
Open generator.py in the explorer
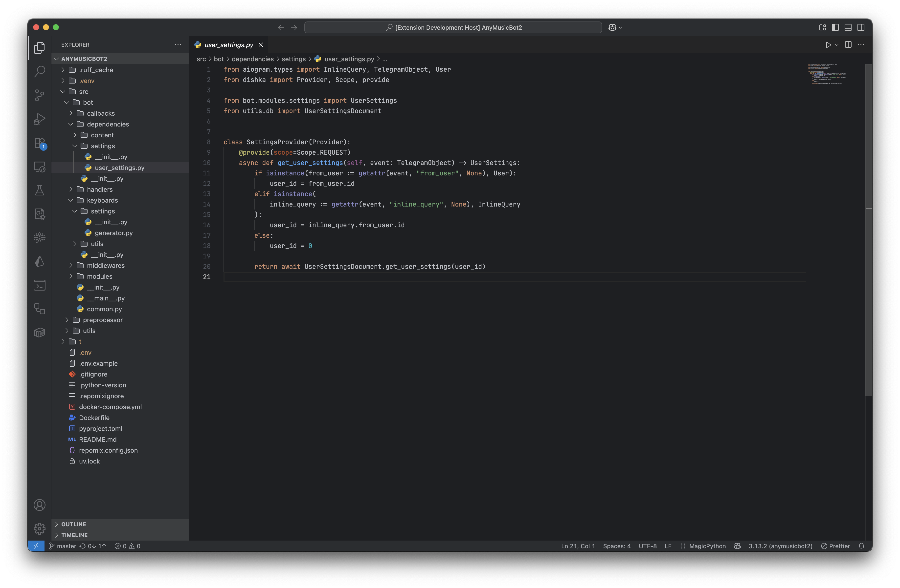113,233
